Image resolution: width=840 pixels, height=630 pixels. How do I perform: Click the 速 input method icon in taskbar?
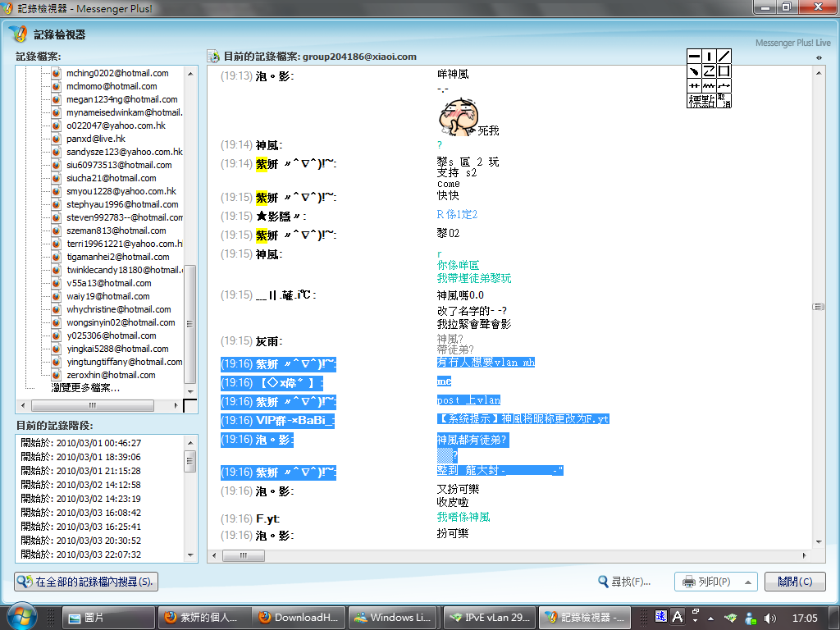661,617
